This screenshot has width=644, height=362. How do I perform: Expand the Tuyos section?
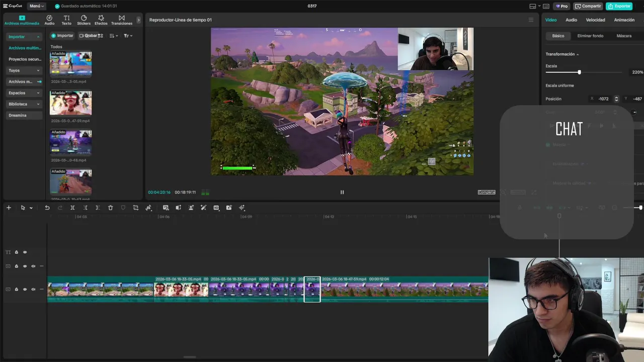point(38,70)
